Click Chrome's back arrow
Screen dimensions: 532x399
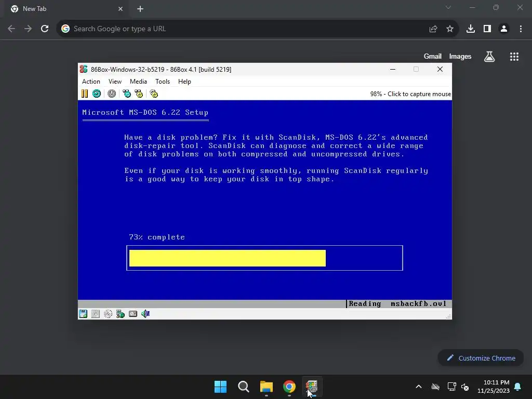11,29
